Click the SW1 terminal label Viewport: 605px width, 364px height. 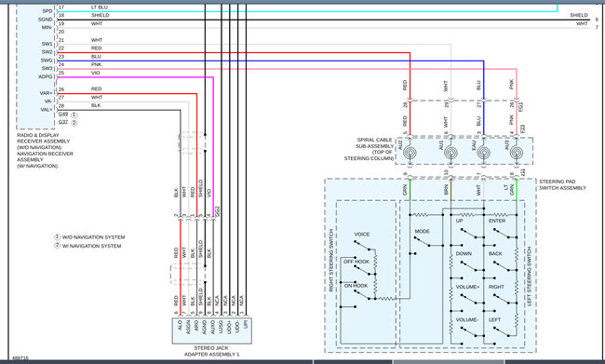tap(47, 44)
